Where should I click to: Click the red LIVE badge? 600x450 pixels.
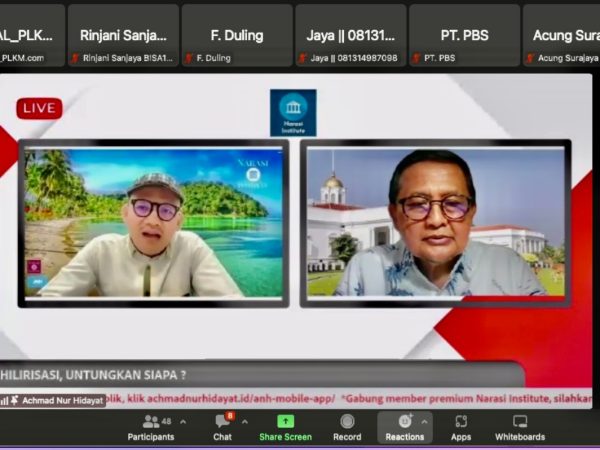[x=39, y=108]
